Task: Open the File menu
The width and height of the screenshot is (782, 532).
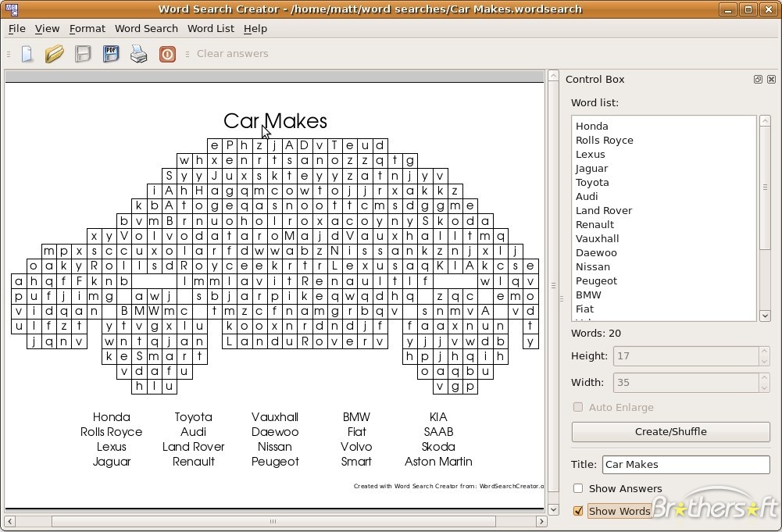Action: pyautogui.click(x=17, y=28)
